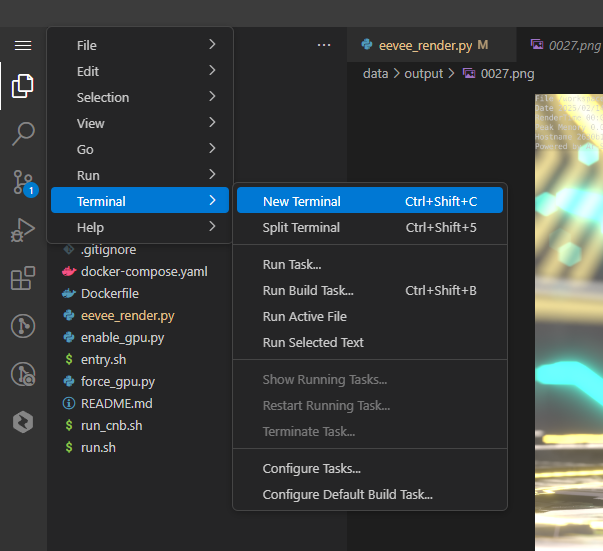Screen dimensions: 603x551
Task: Open the Help menu
Action: click(x=140, y=227)
